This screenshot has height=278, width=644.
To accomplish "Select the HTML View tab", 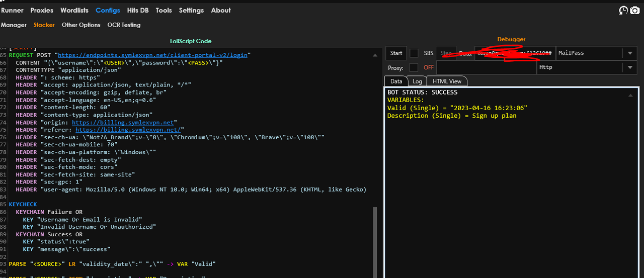I will [447, 81].
